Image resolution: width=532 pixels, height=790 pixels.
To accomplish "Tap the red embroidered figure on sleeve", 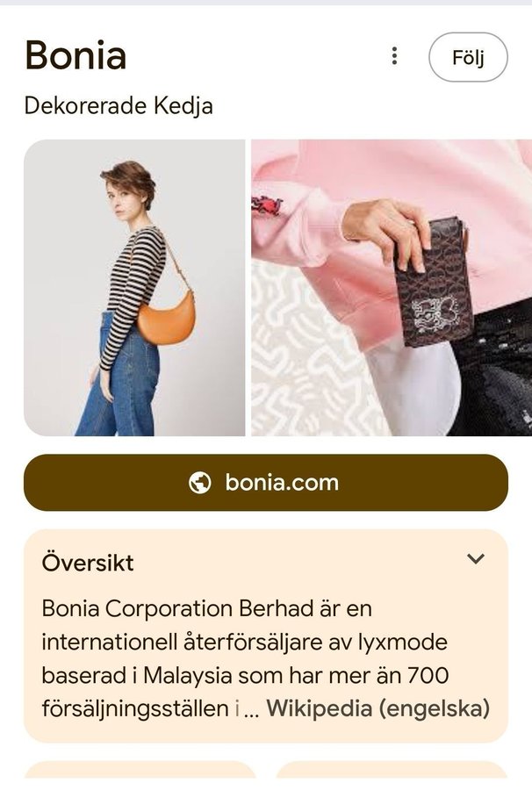I will pos(267,205).
